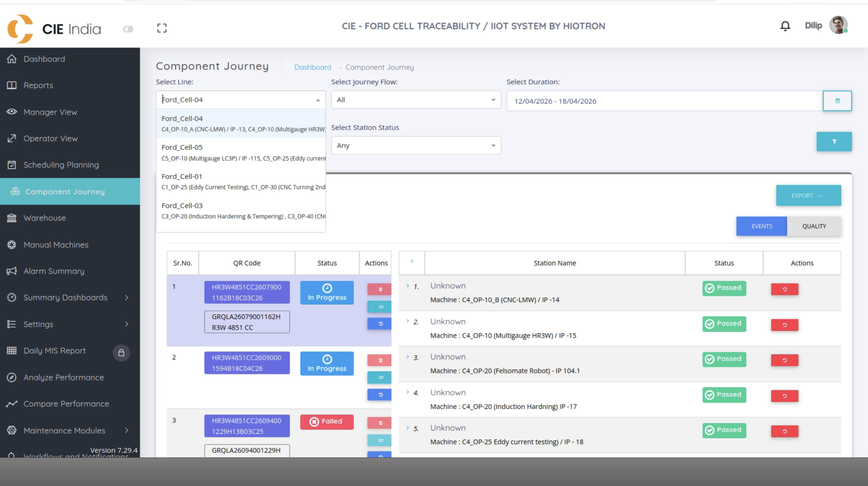Choose Ford_Cell-01 from the line list
This screenshot has width=868, height=486.
(x=241, y=182)
